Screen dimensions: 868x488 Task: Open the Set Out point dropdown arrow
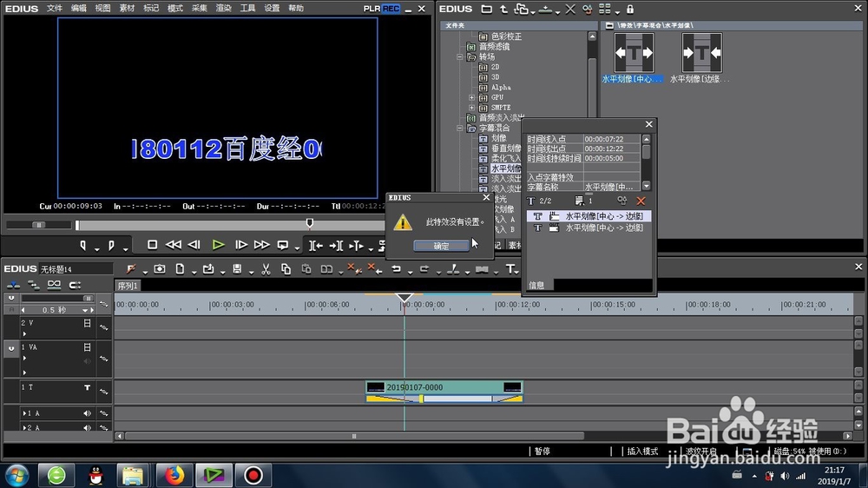[x=126, y=248]
